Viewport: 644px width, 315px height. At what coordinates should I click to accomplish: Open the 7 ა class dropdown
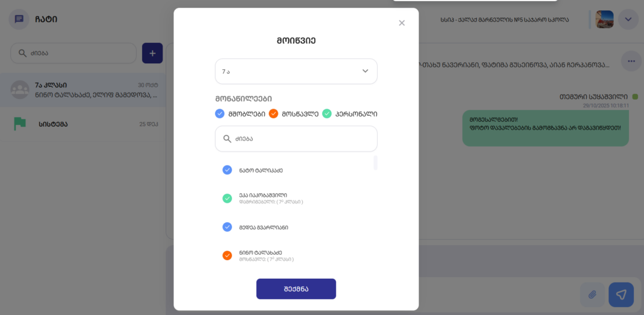click(296, 71)
